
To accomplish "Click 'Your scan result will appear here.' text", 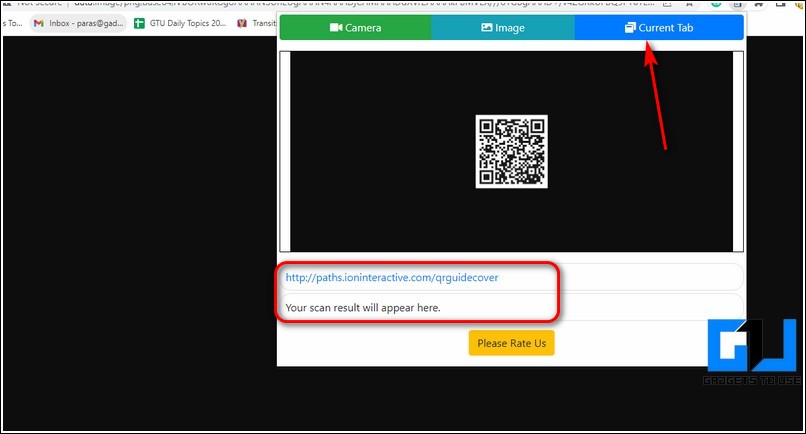I will [363, 308].
